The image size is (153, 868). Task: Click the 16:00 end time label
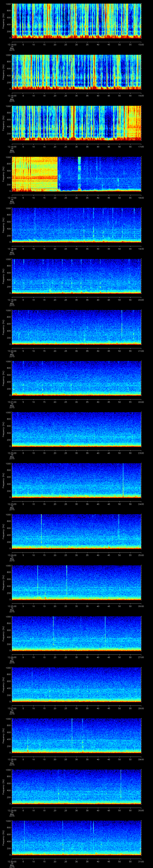(141, 96)
